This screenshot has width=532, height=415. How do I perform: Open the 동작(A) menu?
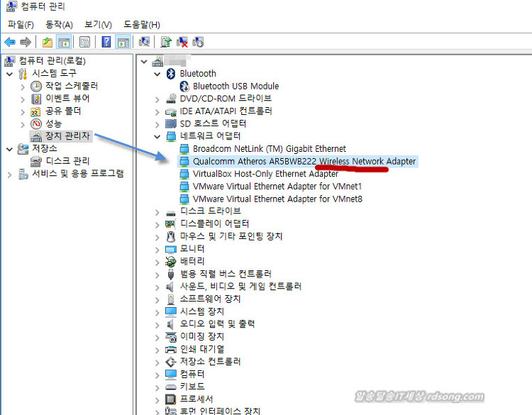59,25
